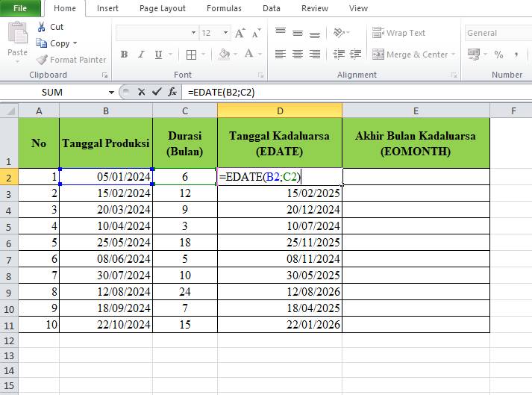
Task: Expand the Underline style dropdown arrow
Action: coord(170,55)
